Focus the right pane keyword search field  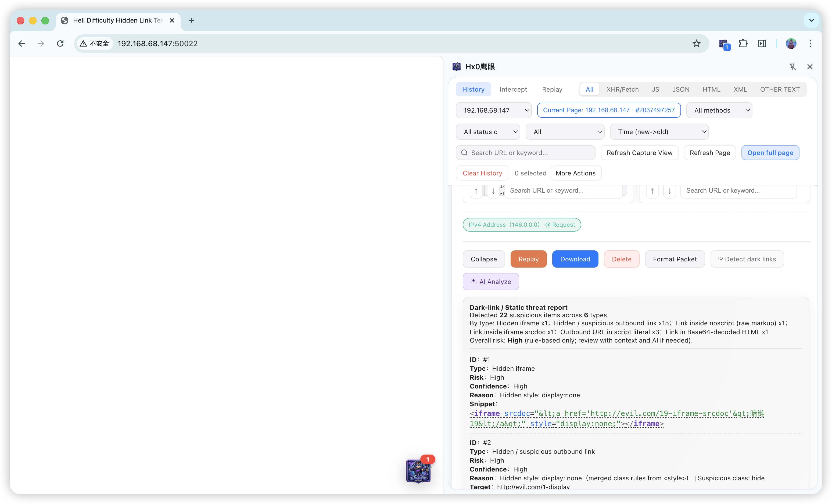click(x=738, y=191)
